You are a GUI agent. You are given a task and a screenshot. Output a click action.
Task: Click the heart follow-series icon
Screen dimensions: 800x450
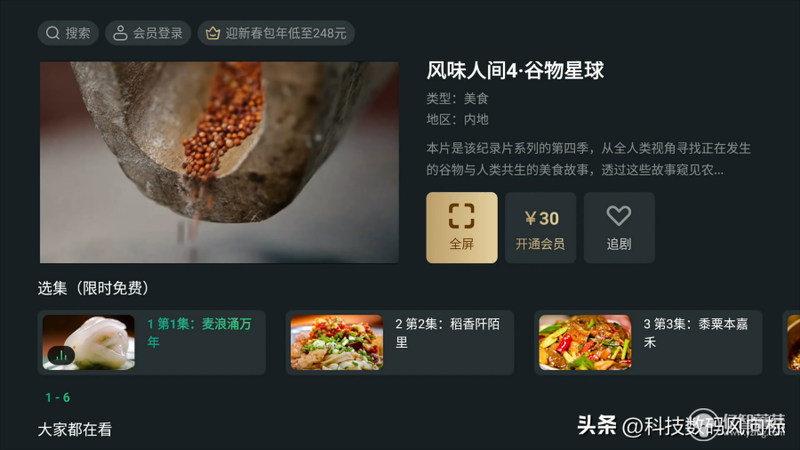point(619,216)
